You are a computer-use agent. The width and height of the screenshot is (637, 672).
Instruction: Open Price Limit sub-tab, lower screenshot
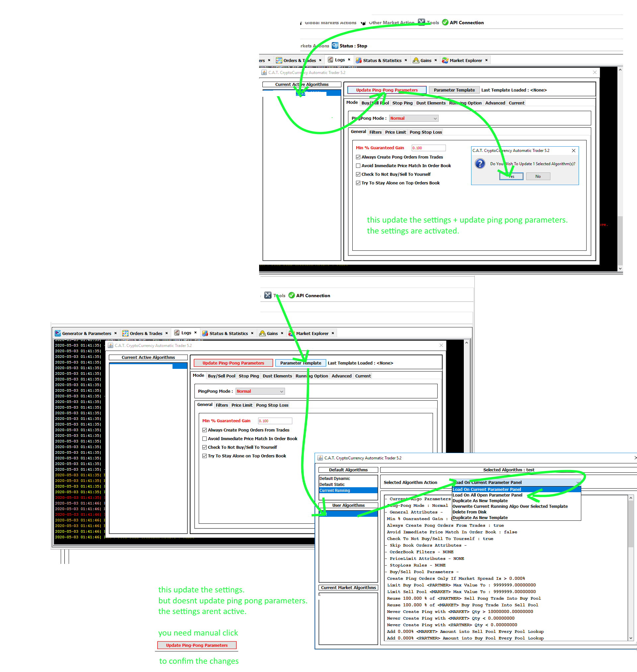pyautogui.click(x=242, y=405)
